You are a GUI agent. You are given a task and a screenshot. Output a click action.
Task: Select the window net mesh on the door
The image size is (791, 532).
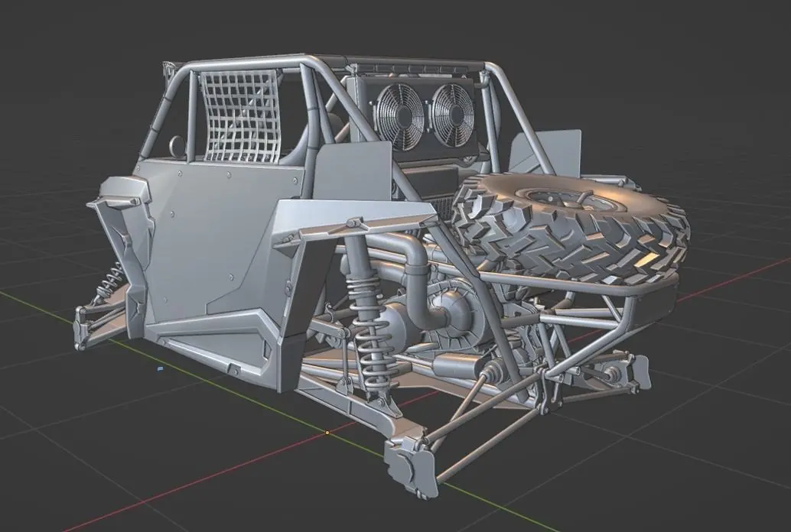point(241,117)
